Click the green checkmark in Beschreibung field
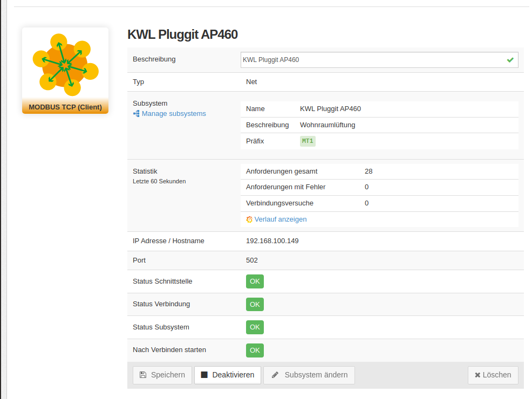 pyautogui.click(x=510, y=60)
